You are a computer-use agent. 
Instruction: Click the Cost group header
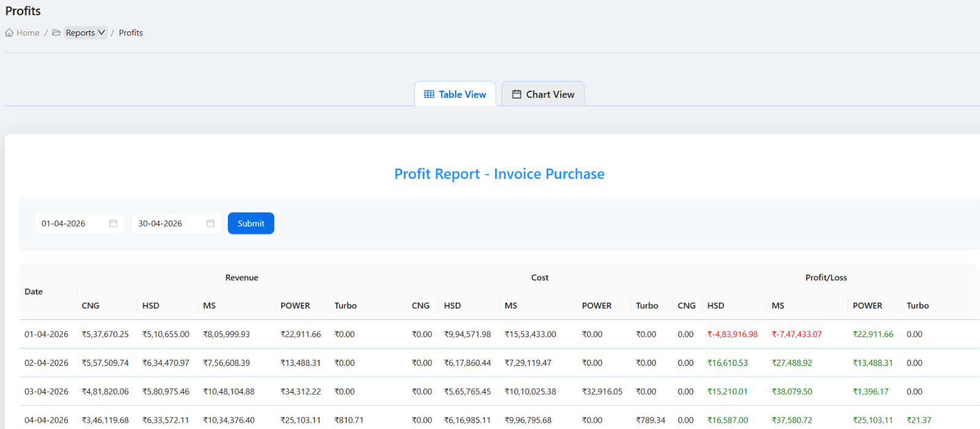pyautogui.click(x=540, y=278)
